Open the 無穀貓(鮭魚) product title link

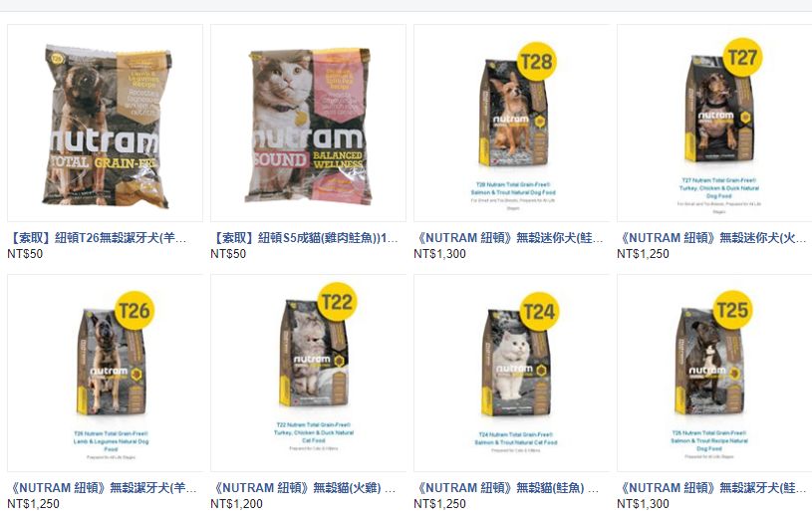pos(506,488)
